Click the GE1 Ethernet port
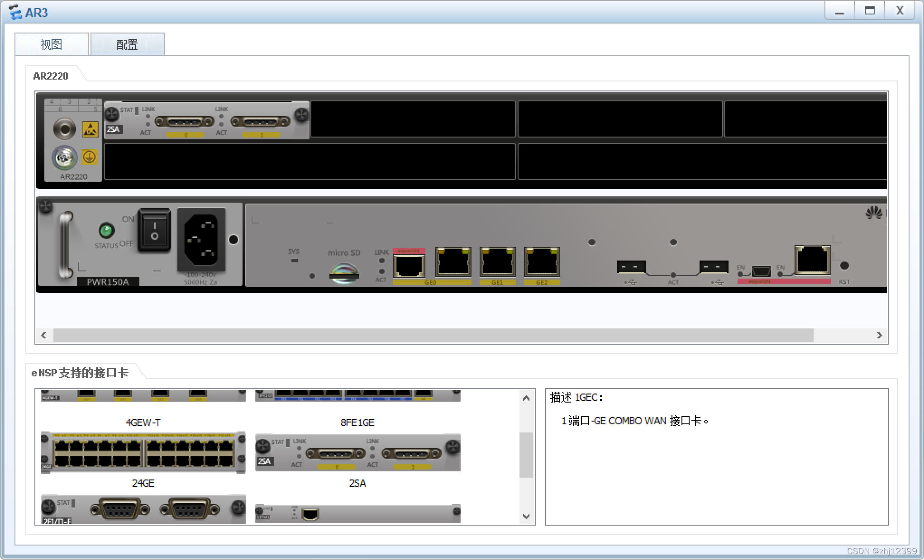Screen dimensions: 924x560 point(497,262)
